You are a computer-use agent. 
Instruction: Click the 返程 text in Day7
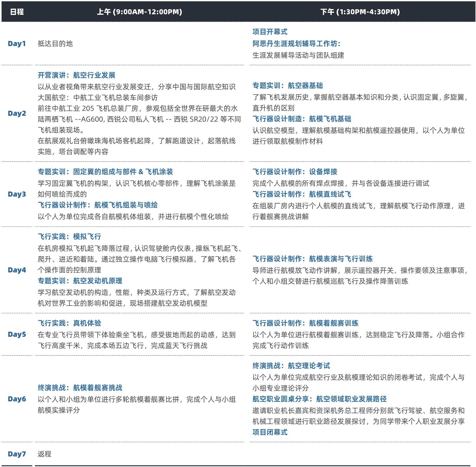tap(45, 454)
